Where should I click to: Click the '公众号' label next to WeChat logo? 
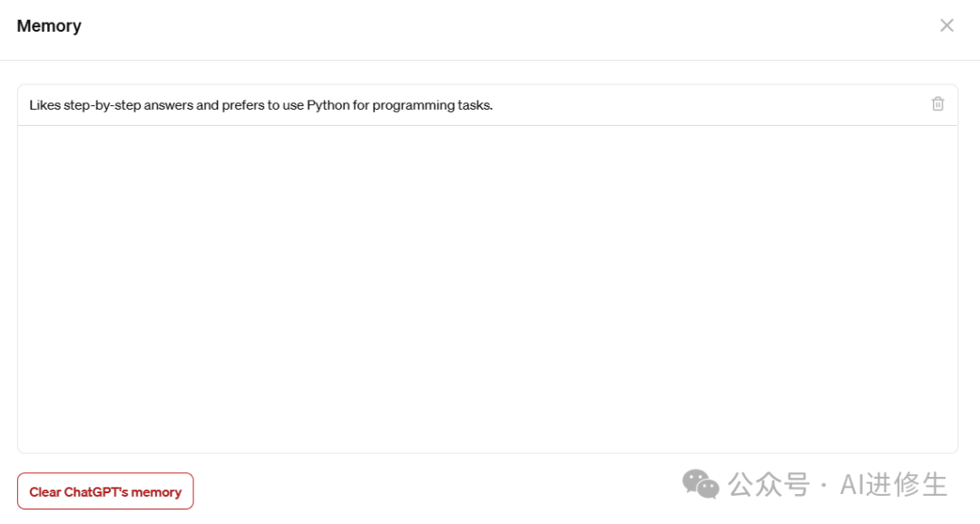tap(769, 485)
